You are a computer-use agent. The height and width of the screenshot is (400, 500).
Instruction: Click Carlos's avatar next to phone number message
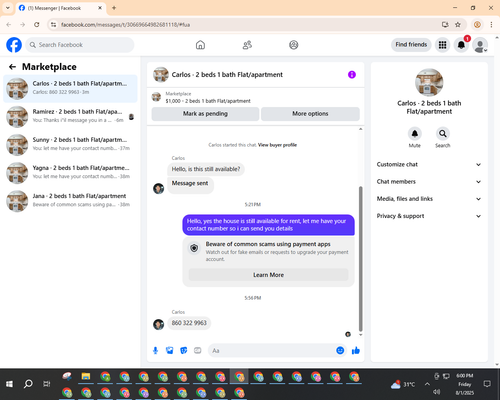(x=158, y=324)
